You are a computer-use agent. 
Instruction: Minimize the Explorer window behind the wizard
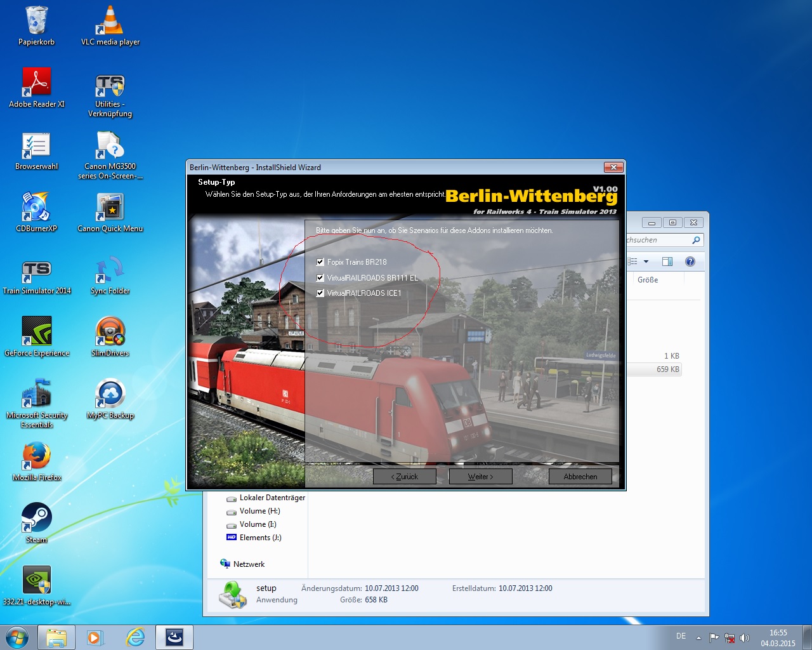652,223
